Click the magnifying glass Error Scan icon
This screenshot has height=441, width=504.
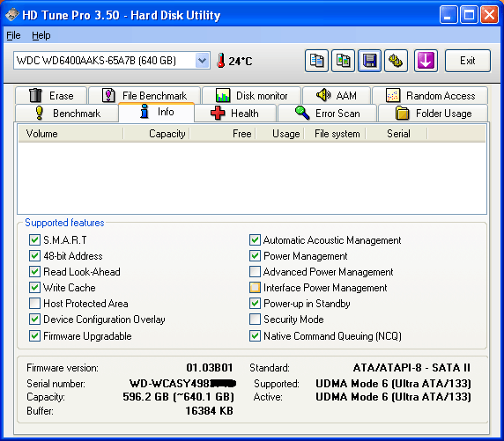[x=302, y=113]
